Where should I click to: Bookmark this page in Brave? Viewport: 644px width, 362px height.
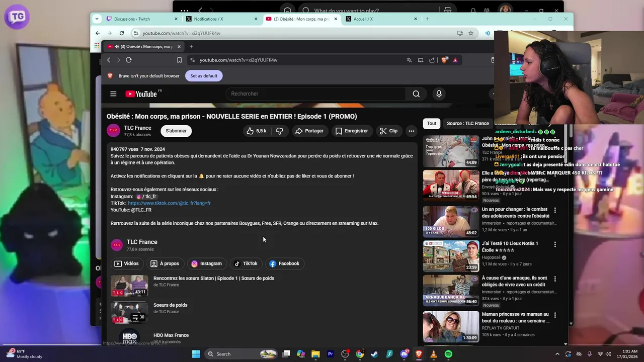(179, 60)
